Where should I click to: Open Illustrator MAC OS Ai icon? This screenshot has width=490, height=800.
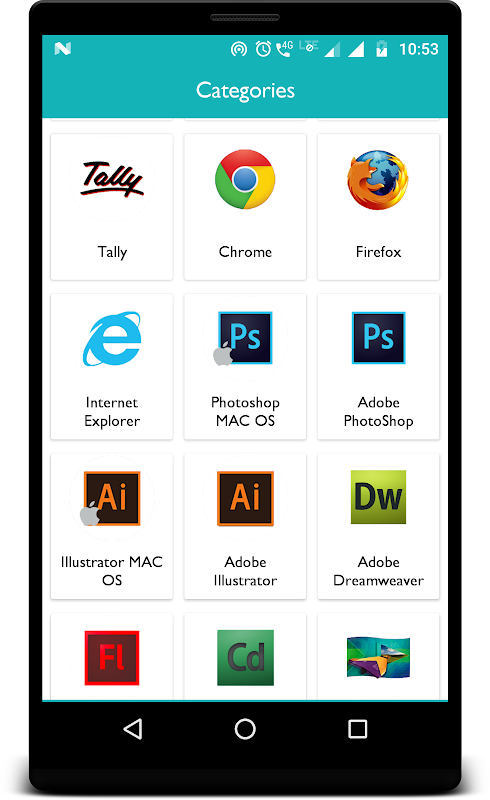(110, 498)
